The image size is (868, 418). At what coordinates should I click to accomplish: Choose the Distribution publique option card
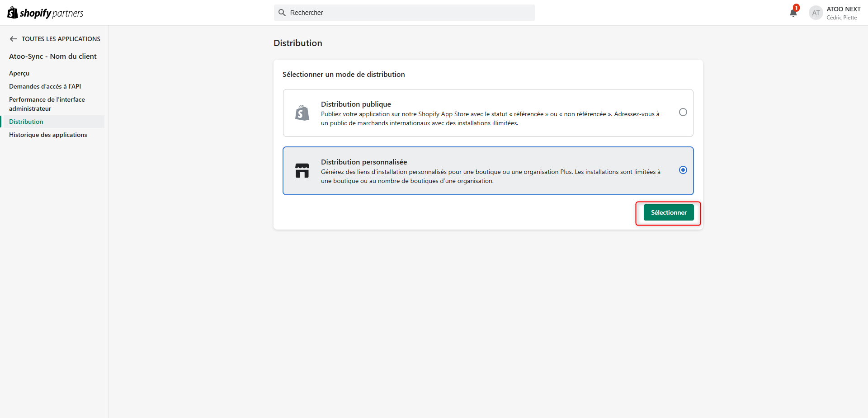(488, 113)
